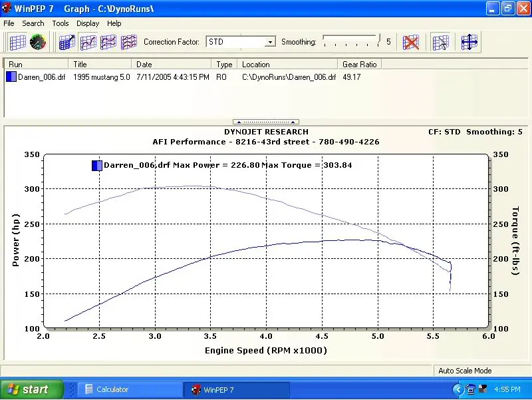This screenshot has width=532, height=400.
Task: Click the Gear Ratio column header
Action: coord(360,64)
